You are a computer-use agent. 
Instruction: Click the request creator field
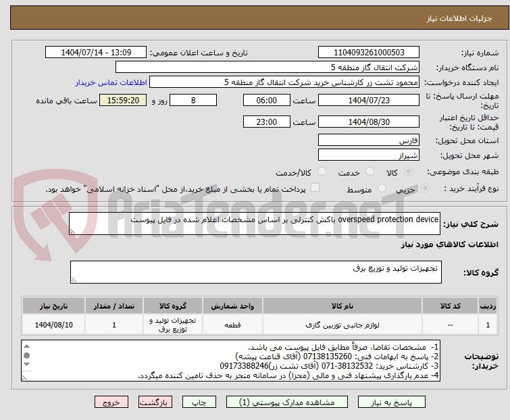(x=284, y=82)
